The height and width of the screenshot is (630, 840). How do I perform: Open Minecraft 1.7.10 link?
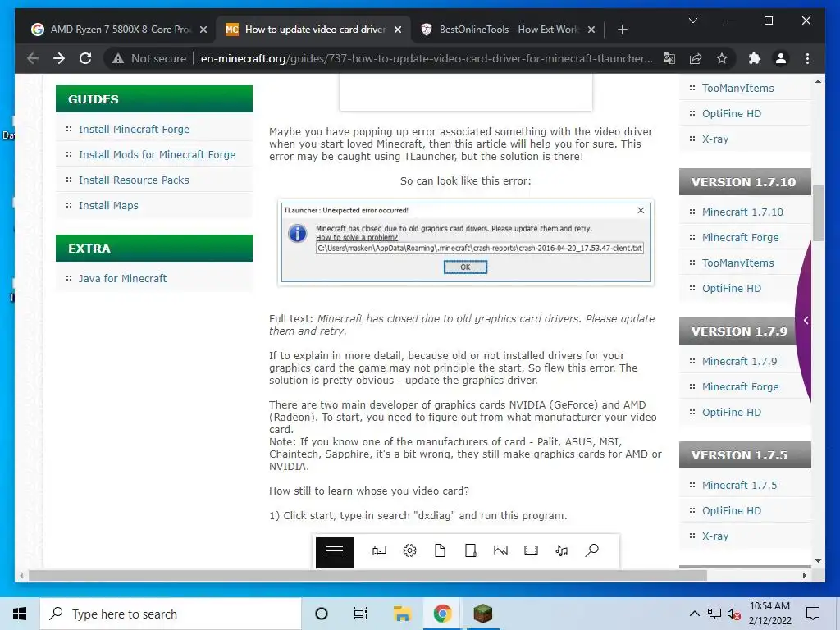click(x=742, y=212)
